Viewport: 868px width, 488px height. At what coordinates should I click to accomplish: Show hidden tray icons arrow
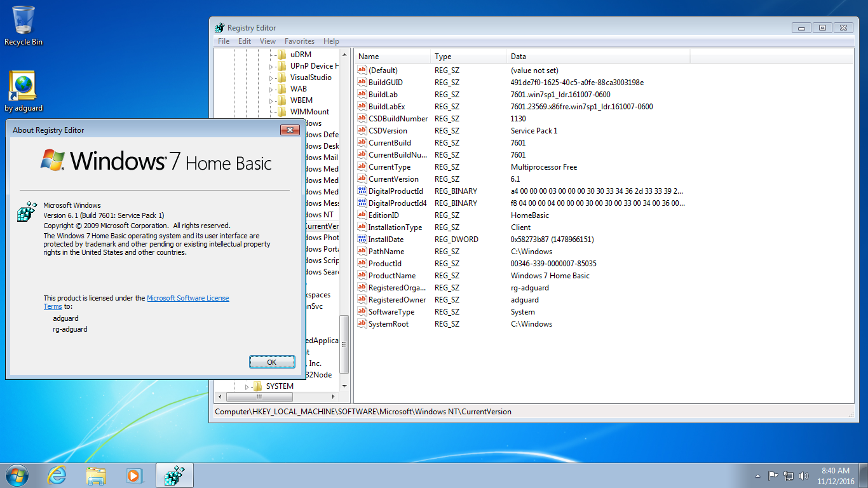[757, 475]
